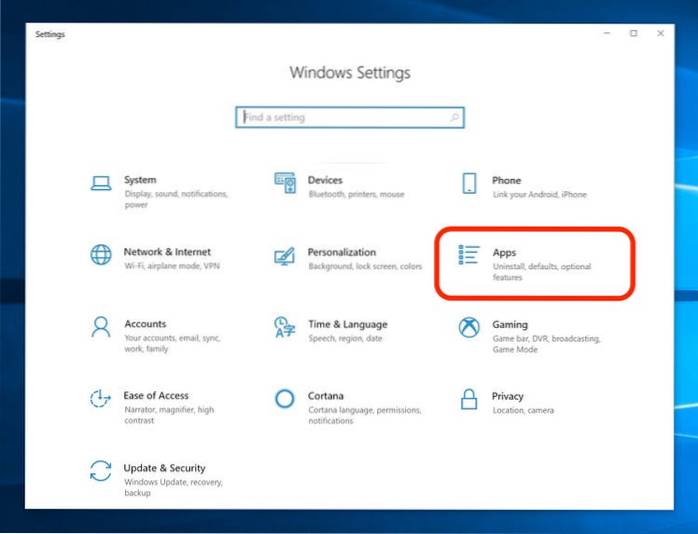Open Update & Security sync icon
The width and height of the screenshot is (698, 534).
(x=100, y=471)
